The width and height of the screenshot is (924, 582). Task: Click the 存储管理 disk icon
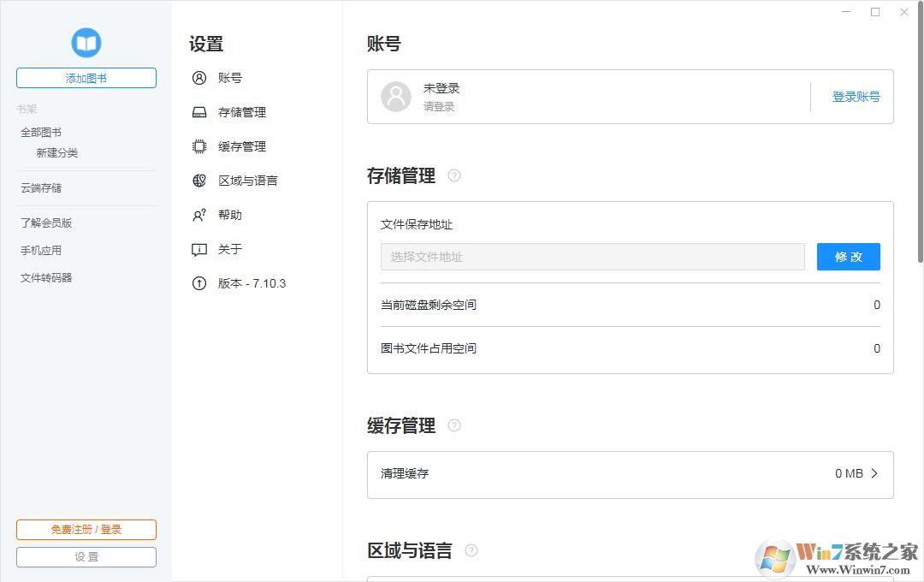(198, 112)
